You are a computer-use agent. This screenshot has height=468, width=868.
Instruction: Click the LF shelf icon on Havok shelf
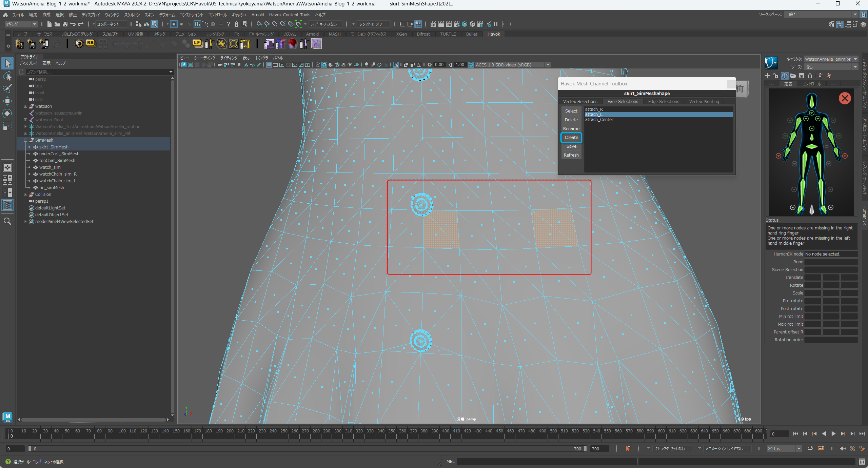(197, 43)
